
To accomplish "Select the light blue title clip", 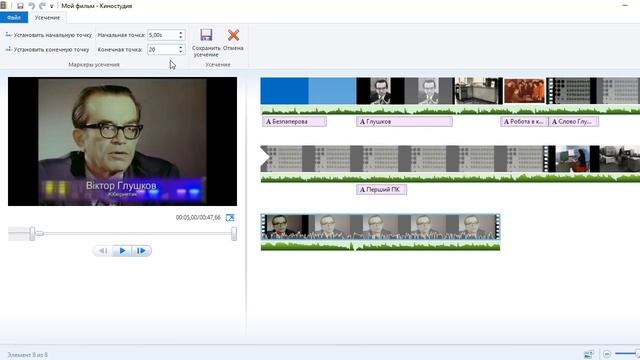I will 332,91.
